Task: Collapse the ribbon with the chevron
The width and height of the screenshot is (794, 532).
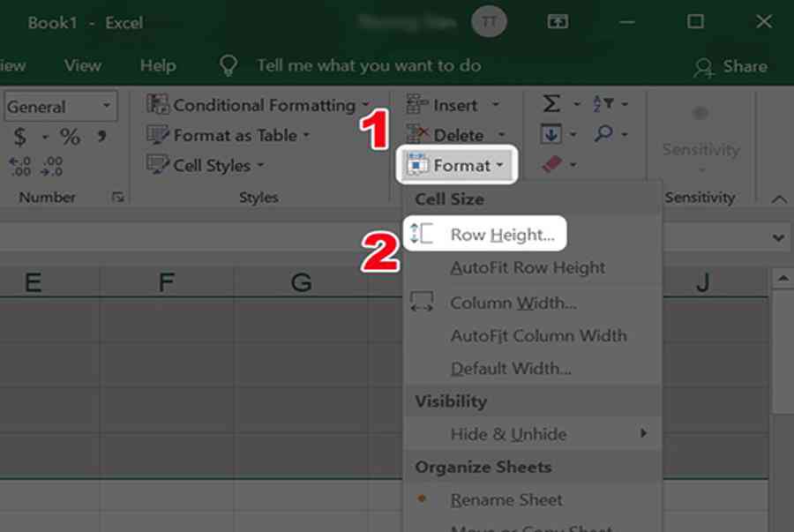Action: tap(779, 199)
